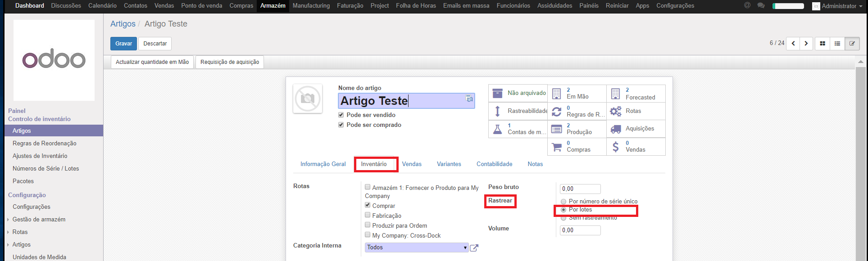Switch to the Contabilidade tab
Image resolution: width=868 pixels, height=261 pixels.
pos(494,164)
